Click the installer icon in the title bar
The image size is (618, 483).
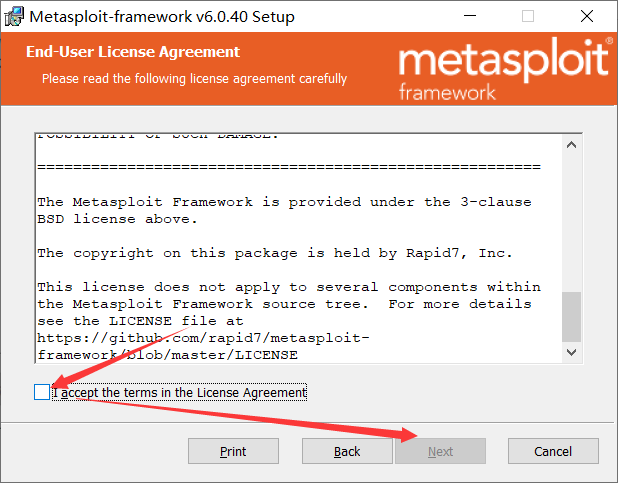coord(14,17)
